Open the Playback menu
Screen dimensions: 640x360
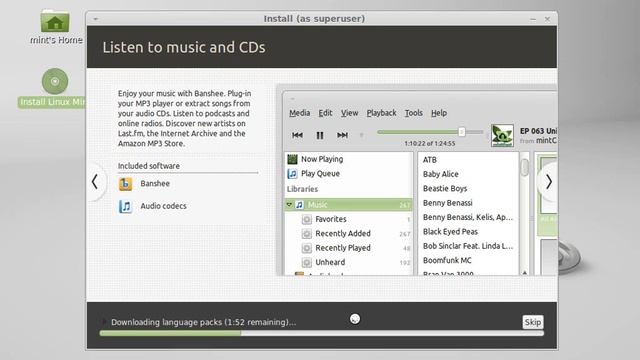point(381,113)
